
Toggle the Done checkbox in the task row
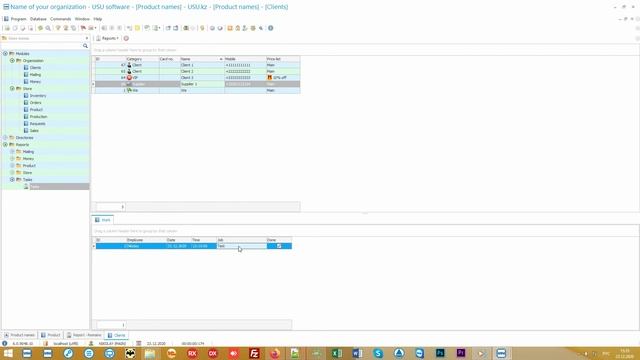click(279, 246)
